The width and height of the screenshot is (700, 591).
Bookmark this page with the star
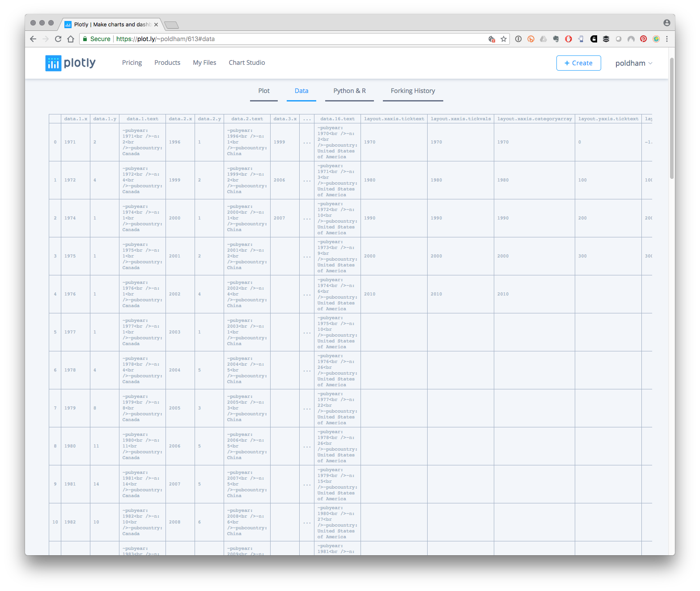click(504, 39)
